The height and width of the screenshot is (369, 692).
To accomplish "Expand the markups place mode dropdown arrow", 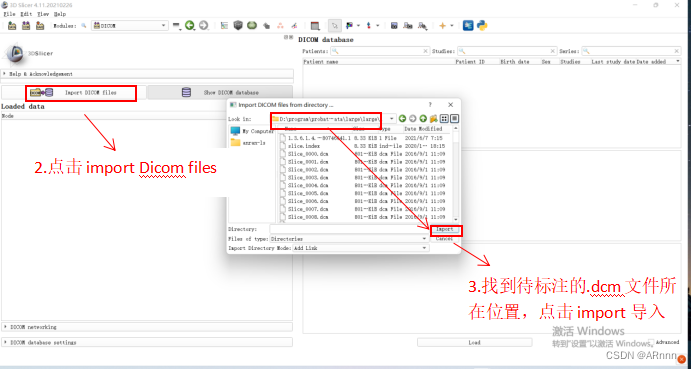I will point(377,26).
